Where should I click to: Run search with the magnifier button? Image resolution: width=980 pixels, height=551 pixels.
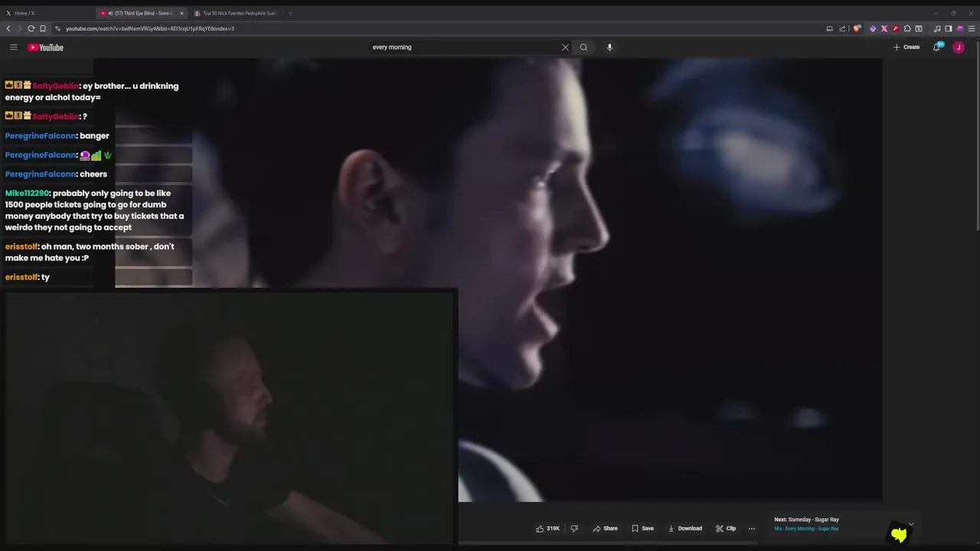[583, 47]
